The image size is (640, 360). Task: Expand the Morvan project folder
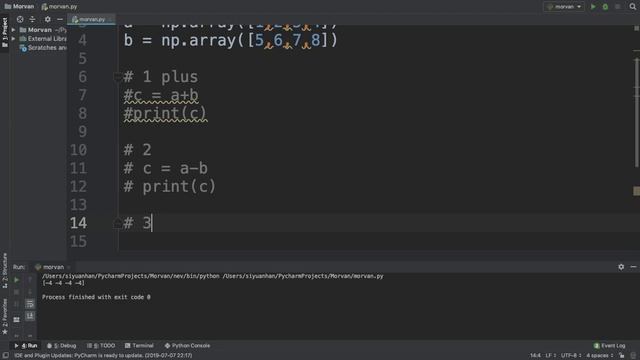(x=13, y=30)
